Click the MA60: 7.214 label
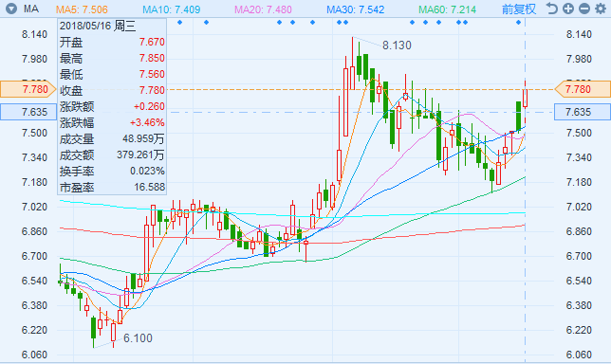Viewport: 611px width, 364px height. 448,9
